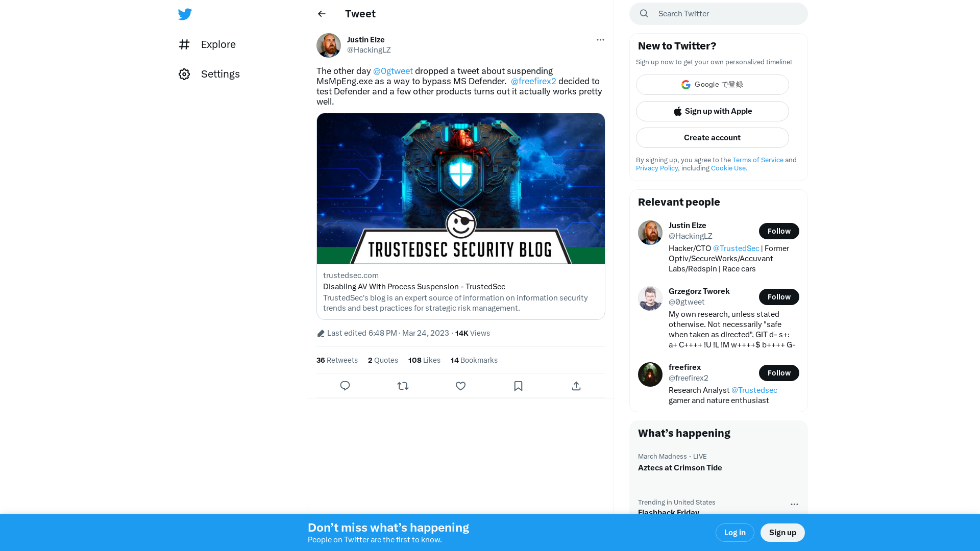Viewport: 980px width, 551px height.
Task: Follow Justin Elze @HackingLZ
Action: pos(779,231)
